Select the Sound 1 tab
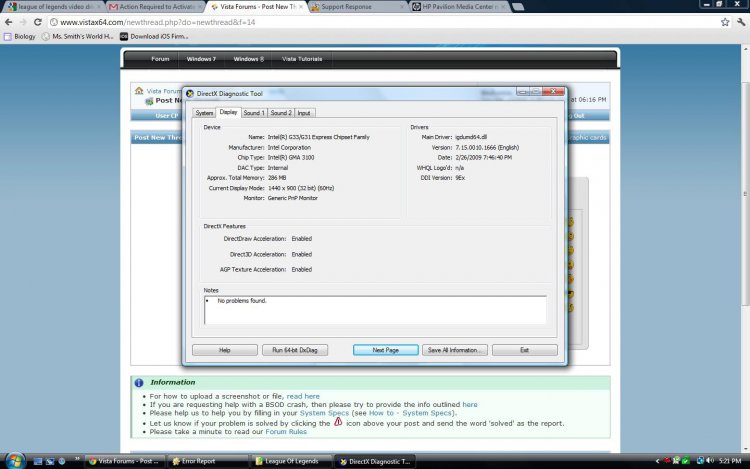 click(254, 113)
